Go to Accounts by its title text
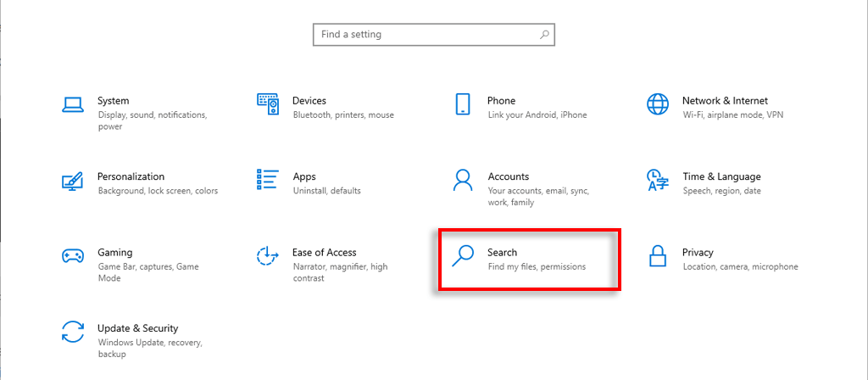The height and width of the screenshot is (380, 868). (509, 176)
